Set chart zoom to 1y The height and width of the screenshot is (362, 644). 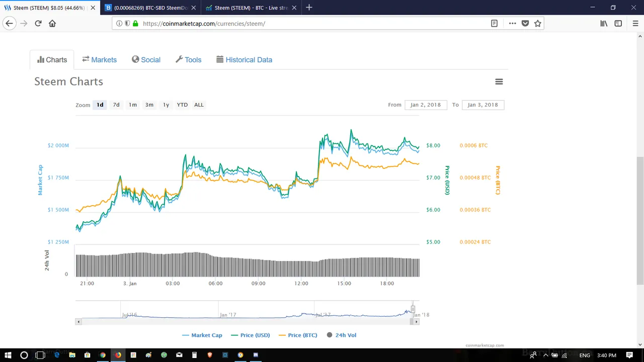pyautogui.click(x=166, y=105)
